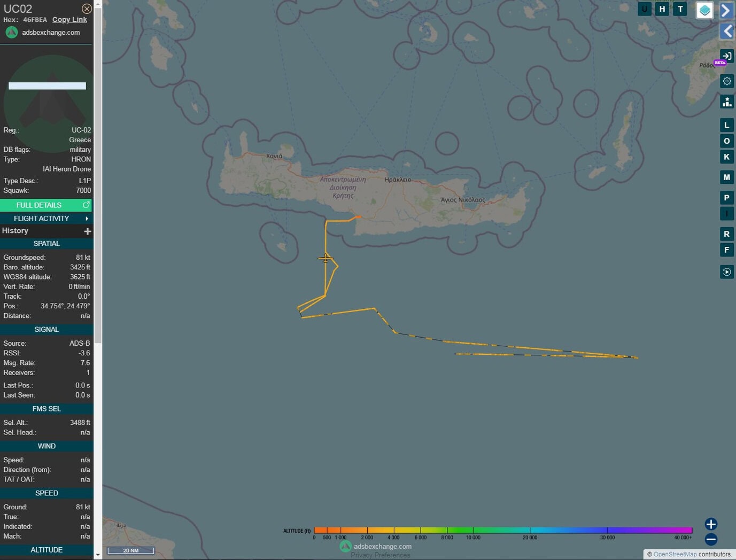Image resolution: width=736 pixels, height=560 pixels.
Task: Click the login arrow icon
Action: [726, 56]
